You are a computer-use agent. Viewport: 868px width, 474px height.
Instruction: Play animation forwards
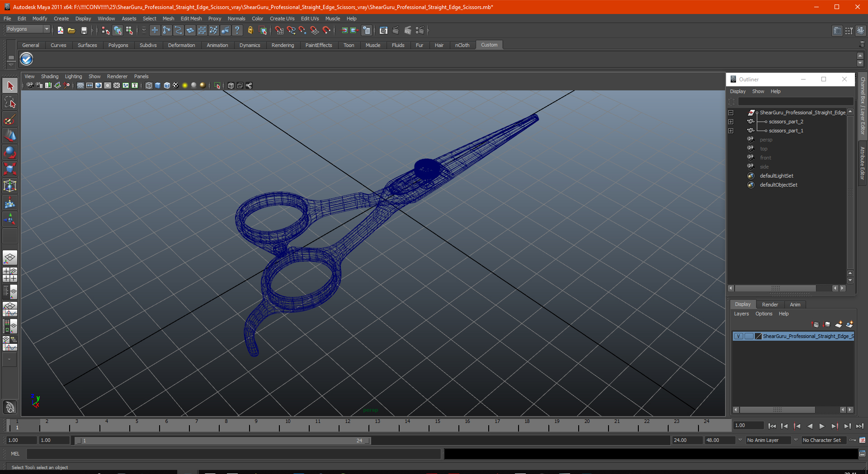click(822, 426)
